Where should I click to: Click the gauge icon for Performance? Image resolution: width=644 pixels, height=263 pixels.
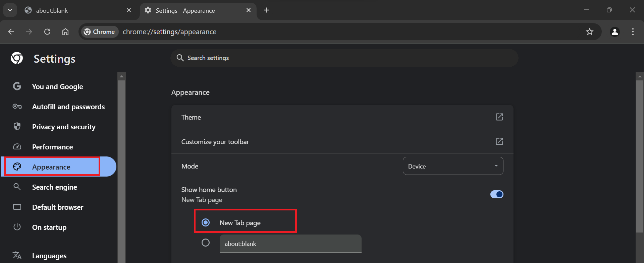tap(17, 147)
